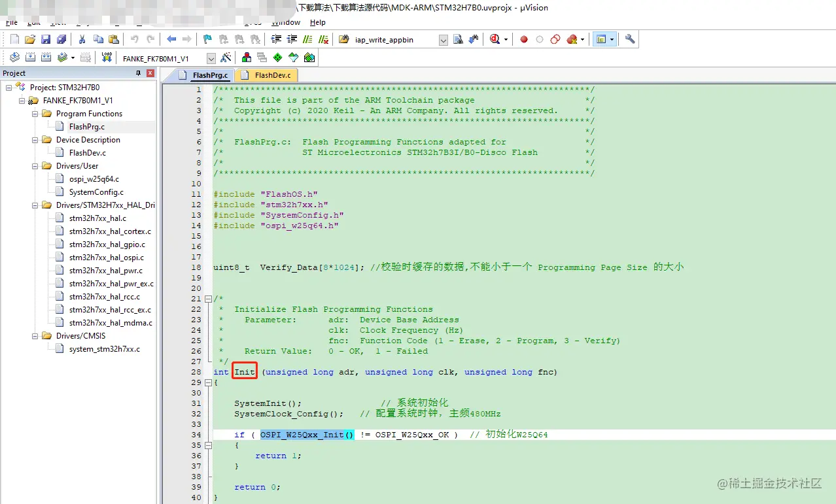The height and width of the screenshot is (504, 836).
Task: Select FlashDev.c in project tree
Action: 87,152
